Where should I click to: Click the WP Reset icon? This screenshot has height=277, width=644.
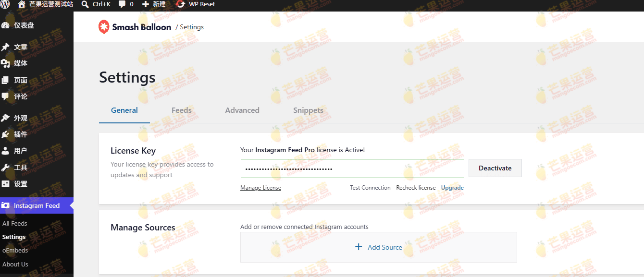pos(180,4)
